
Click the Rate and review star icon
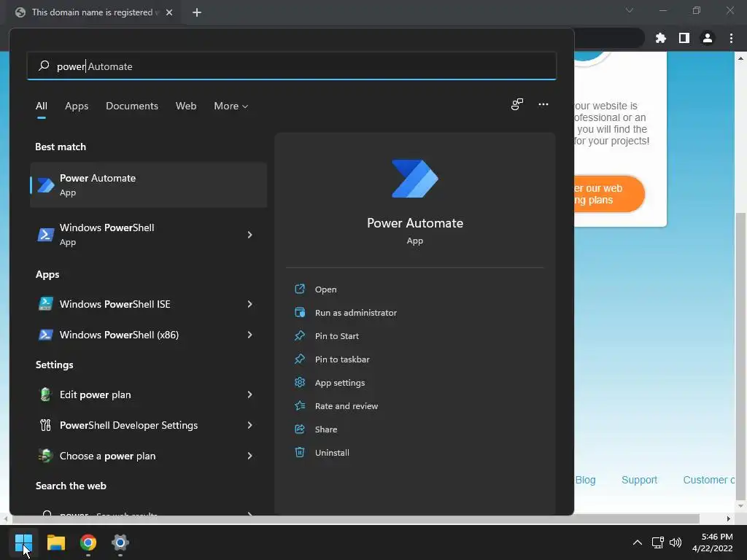[x=300, y=405]
